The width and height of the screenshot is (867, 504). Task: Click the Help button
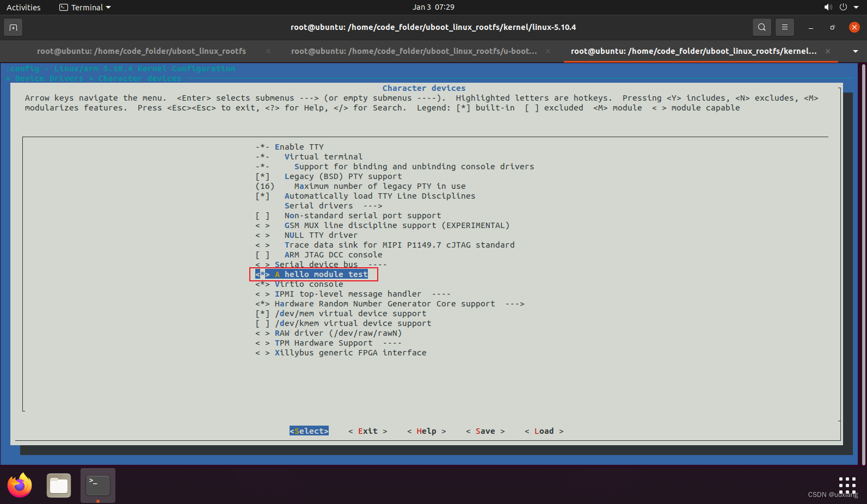pyautogui.click(x=427, y=431)
